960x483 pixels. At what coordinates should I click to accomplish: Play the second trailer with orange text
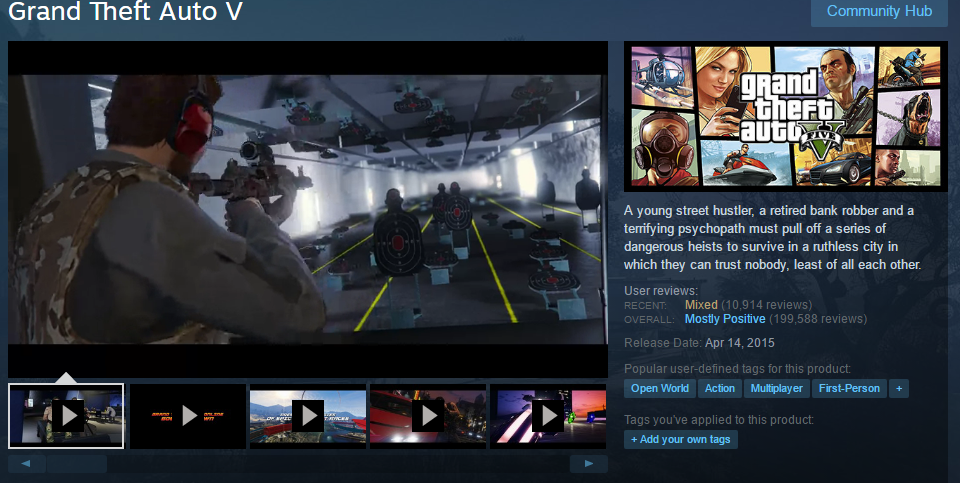coord(188,416)
